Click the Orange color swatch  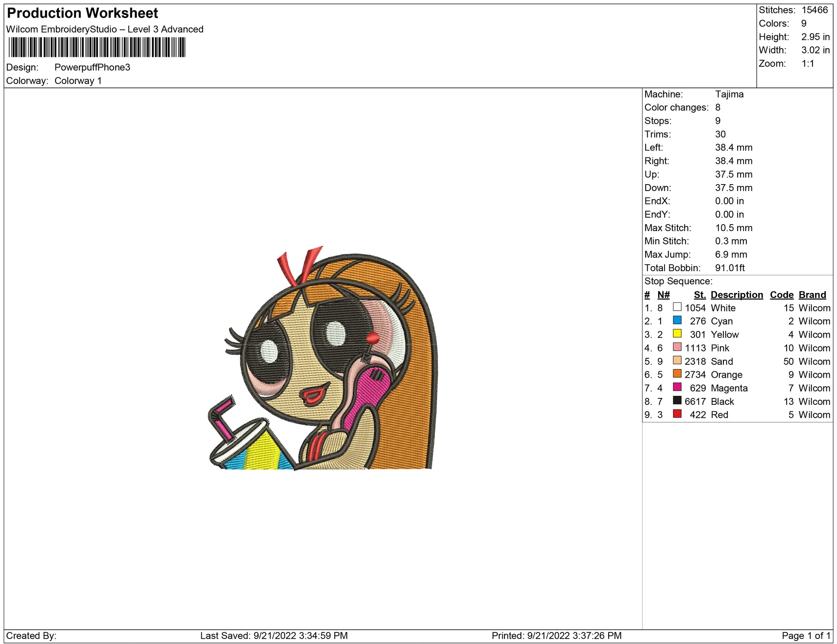point(677,373)
